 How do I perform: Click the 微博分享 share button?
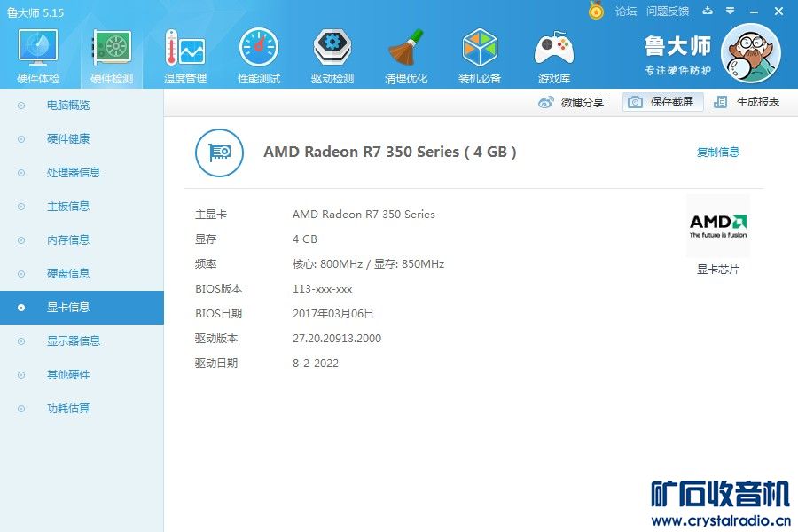[571, 102]
